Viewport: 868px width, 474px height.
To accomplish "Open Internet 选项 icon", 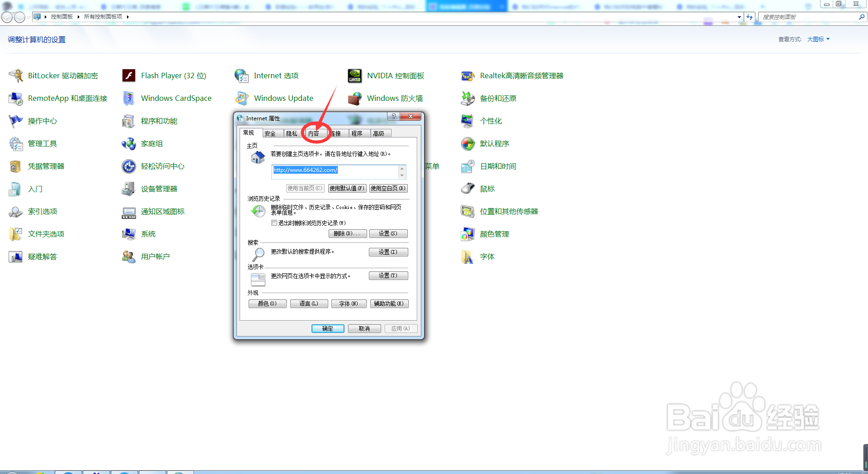I will tap(242, 76).
